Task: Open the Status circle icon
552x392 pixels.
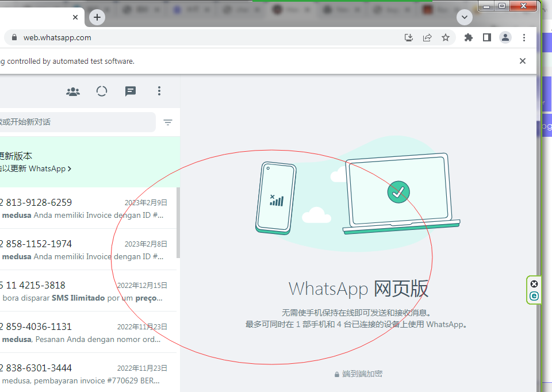Action: point(102,91)
